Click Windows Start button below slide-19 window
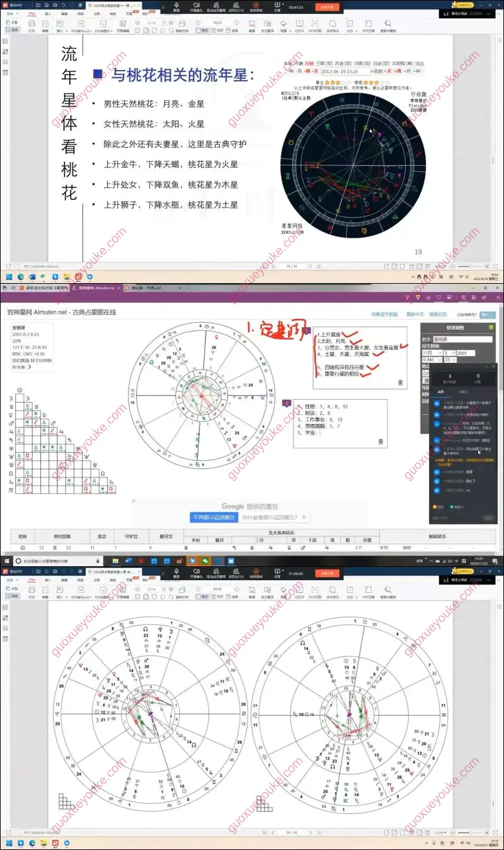This screenshot has width=504, height=850. 9,276
